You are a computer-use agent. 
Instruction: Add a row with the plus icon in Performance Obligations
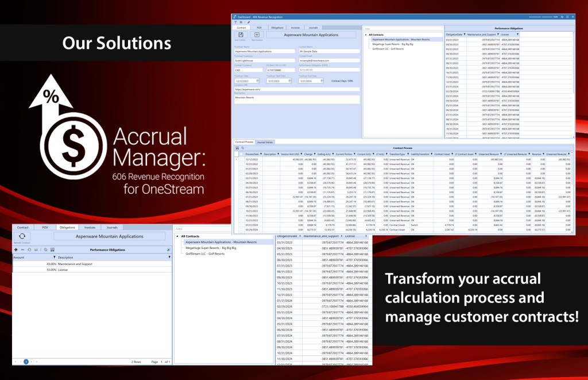[16, 250]
